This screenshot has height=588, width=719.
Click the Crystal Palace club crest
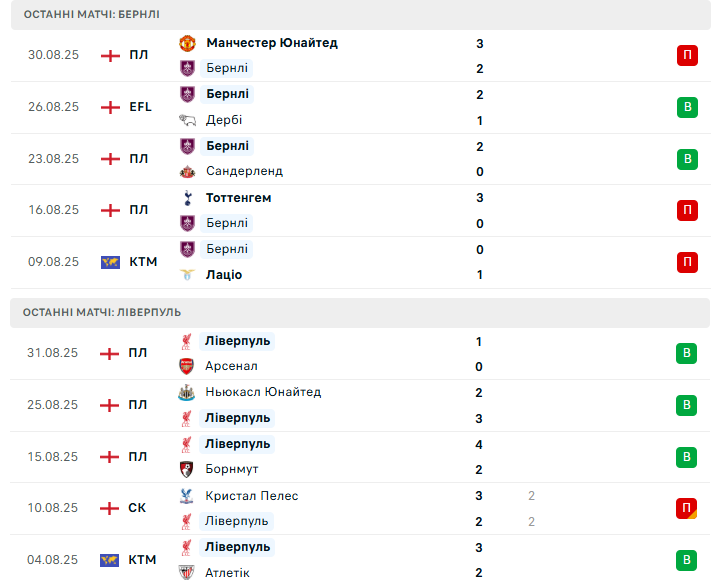187,496
